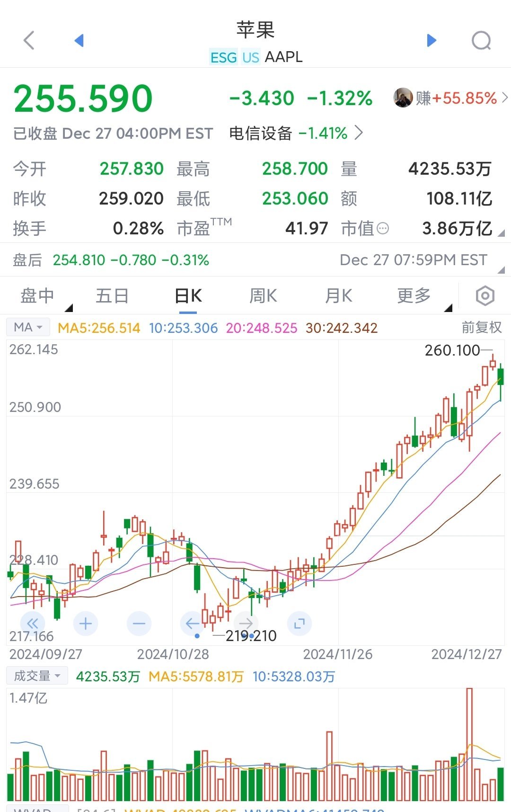Move chart cursor left
Viewport: 511px width, 812px height.
193,624
